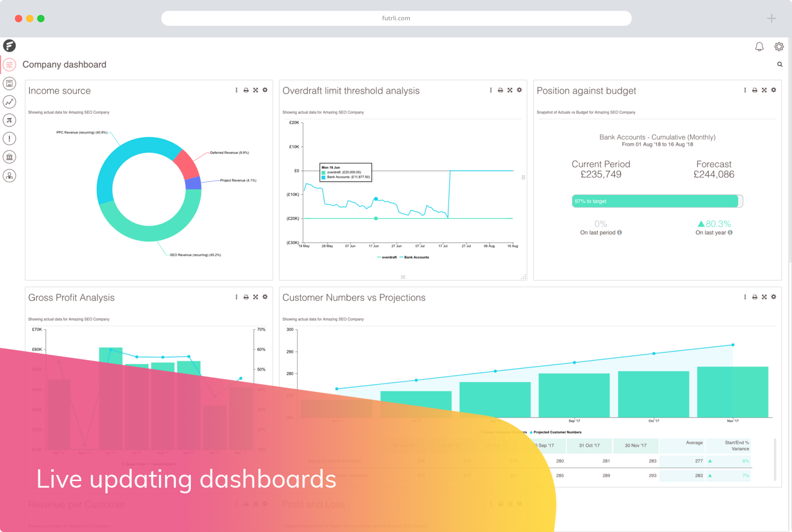Expand Customer Numbers card to fullscreen
792x532 pixels.
point(764,297)
